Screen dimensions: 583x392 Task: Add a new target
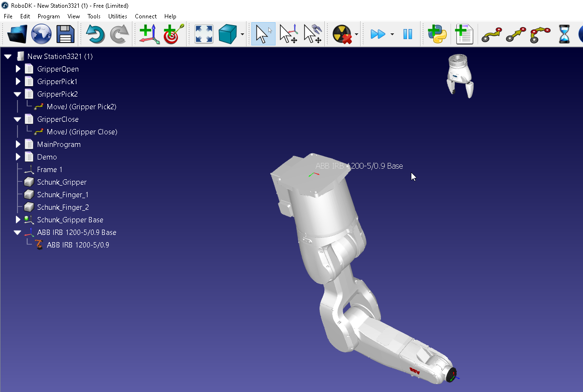pos(174,34)
